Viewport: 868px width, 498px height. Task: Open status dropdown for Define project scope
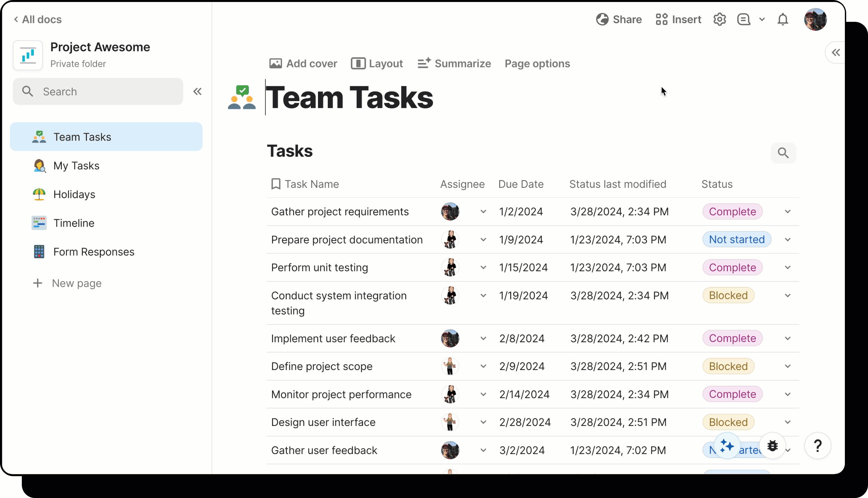pyautogui.click(x=787, y=366)
